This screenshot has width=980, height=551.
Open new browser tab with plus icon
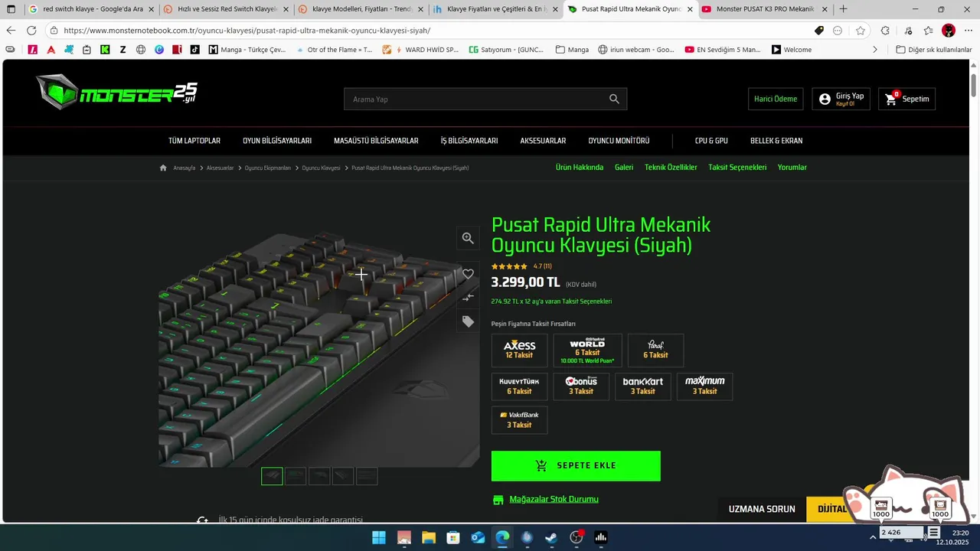[x=844, y=9]
